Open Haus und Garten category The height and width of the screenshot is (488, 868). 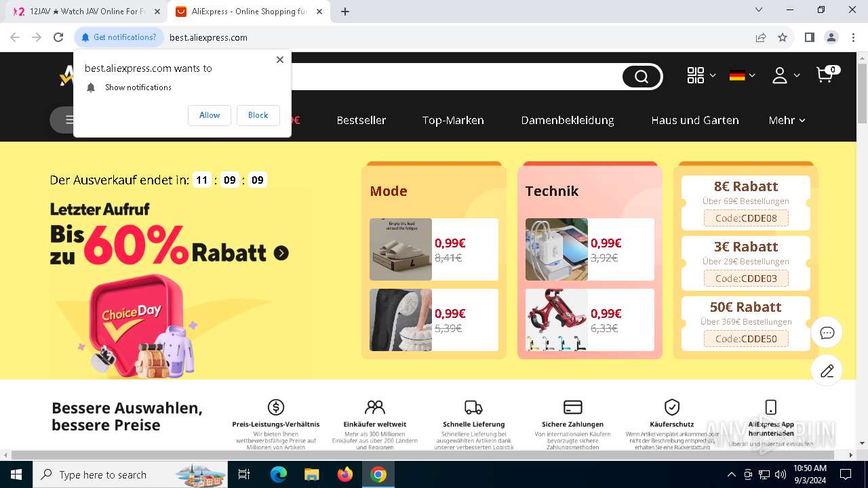(x=695, y=120)
